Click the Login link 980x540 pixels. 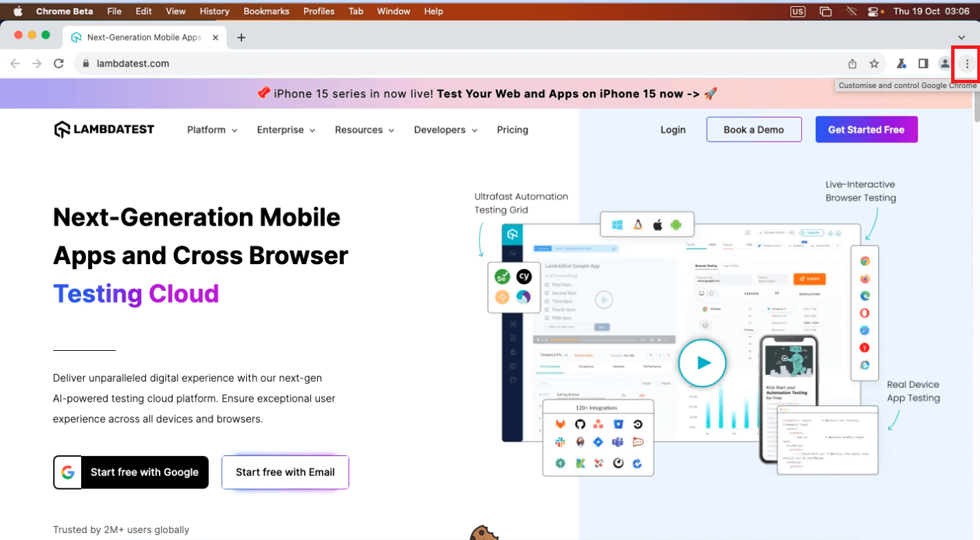point(673,130)
